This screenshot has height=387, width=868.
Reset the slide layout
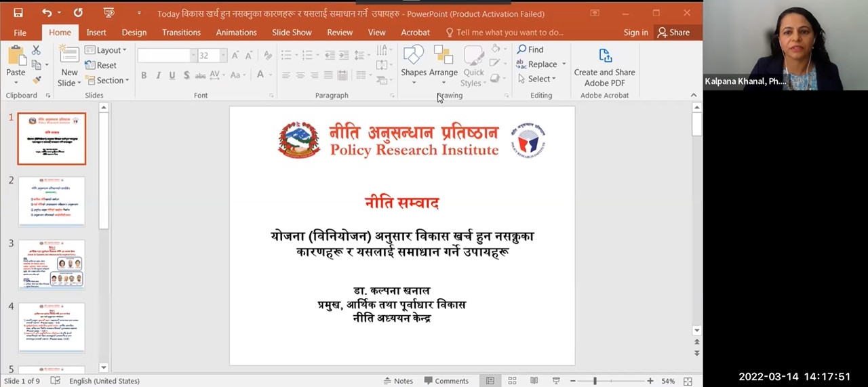(x=100, y=65)
